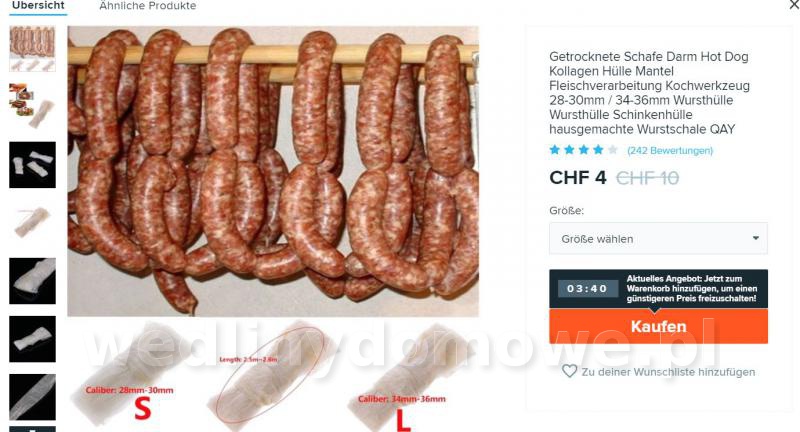Click the heart wishlist icon

pyautogui.click(x=569, y=371)
